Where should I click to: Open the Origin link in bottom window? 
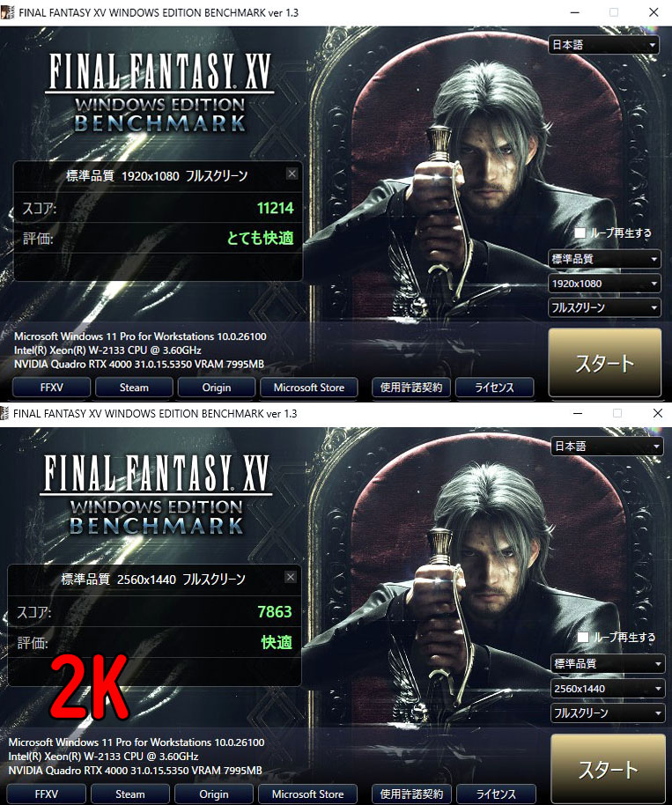pos(213,794)
